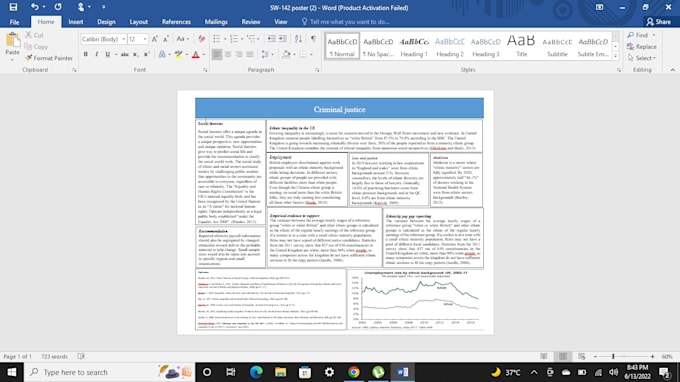Increase font size with Grow Font
Image resolution: width=680 pixels, height=382 pixels.
(155, 39)
